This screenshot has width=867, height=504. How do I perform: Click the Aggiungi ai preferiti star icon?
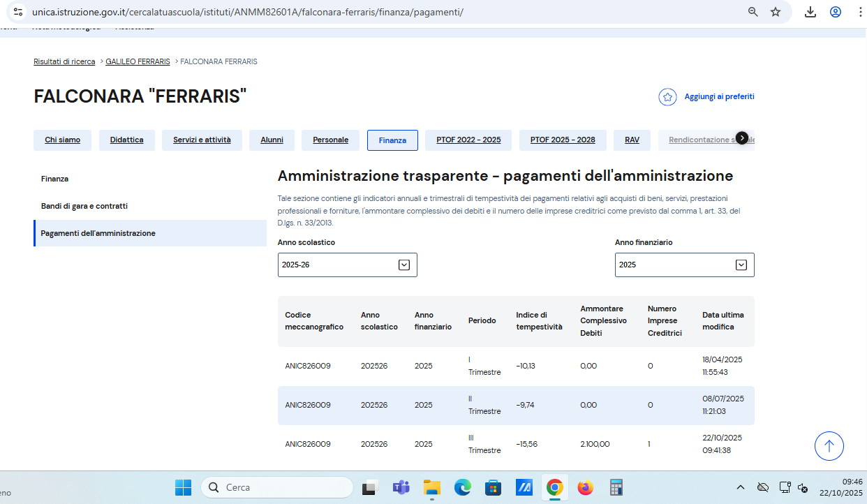[x=667, y=97]
